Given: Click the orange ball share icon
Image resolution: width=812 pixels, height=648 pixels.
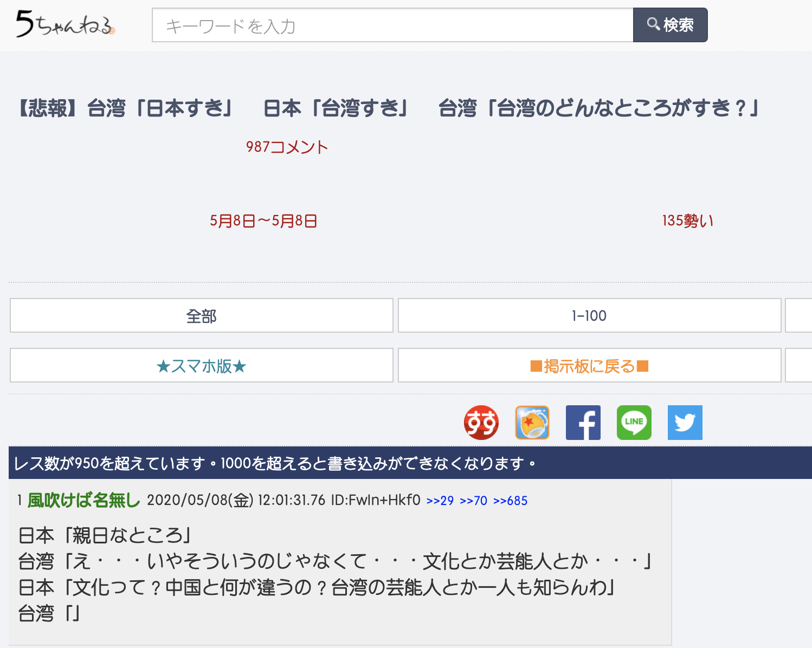Looking at the screenshot, I should (x=532, y=423).
